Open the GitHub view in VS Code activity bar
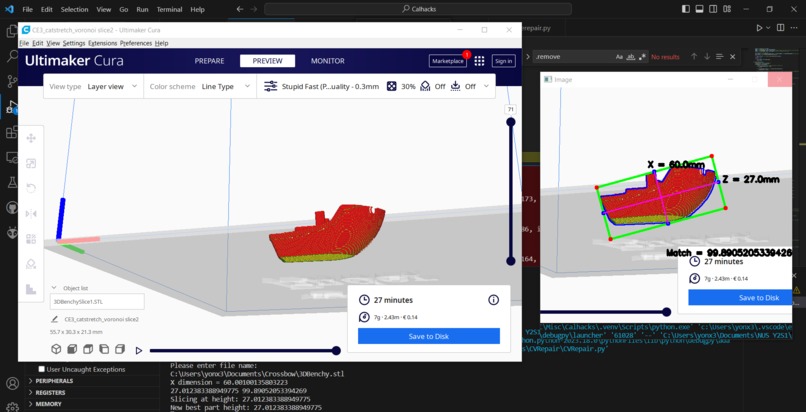Viewport: 806px width, 412px height. 11,207
